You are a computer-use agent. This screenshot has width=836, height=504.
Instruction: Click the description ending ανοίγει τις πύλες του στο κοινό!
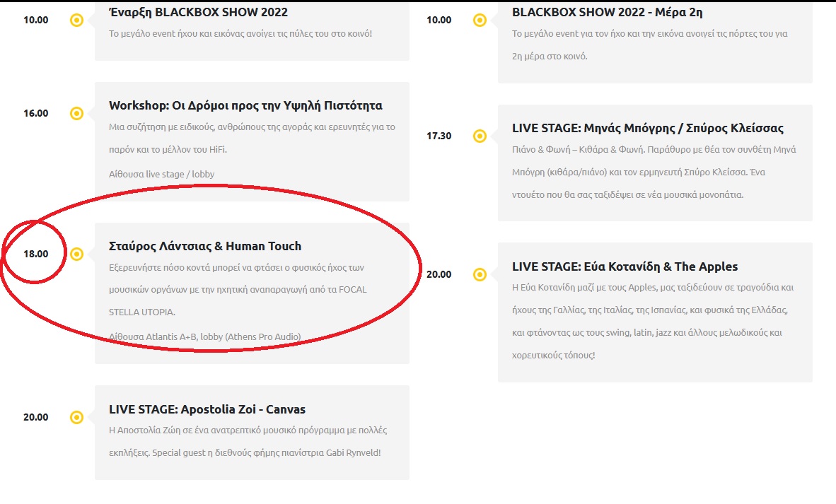240,33
